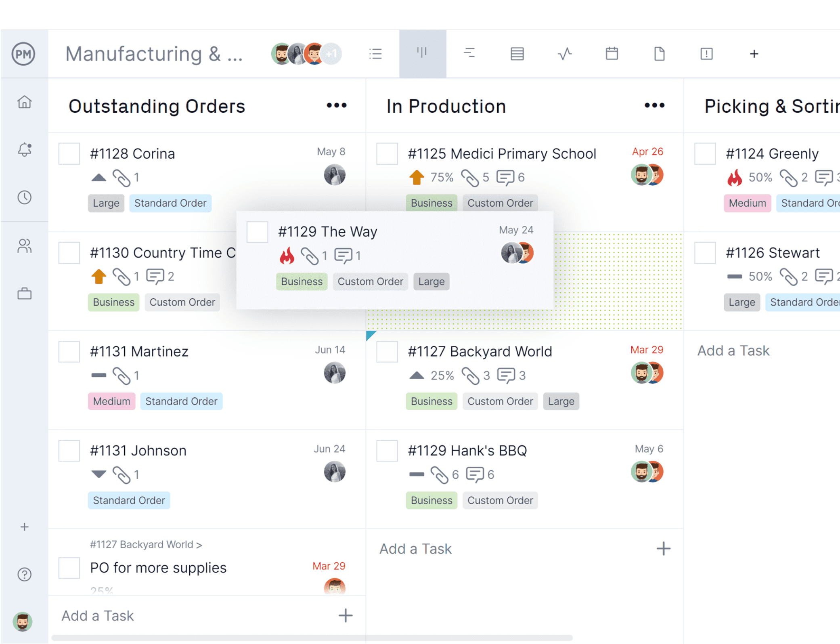Viewport: 840px width, 644px height.
Task: Click the horizontal scrollbar at board bottom
Action: click(x=312, y=638)
